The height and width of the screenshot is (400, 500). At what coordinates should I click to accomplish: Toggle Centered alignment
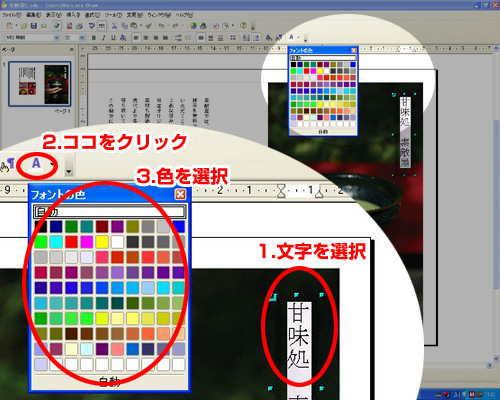pos(146,37)
